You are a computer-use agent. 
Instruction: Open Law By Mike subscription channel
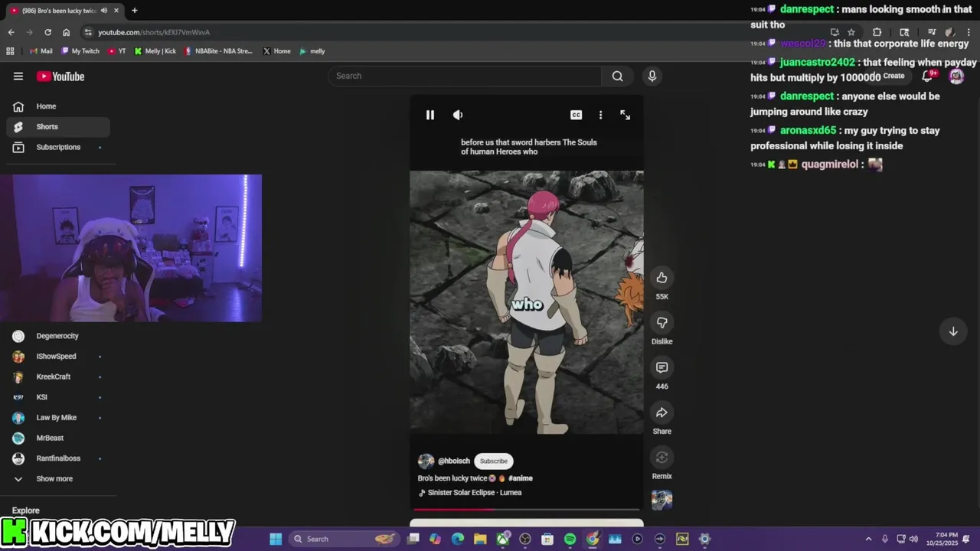click(x=58, y=418)
